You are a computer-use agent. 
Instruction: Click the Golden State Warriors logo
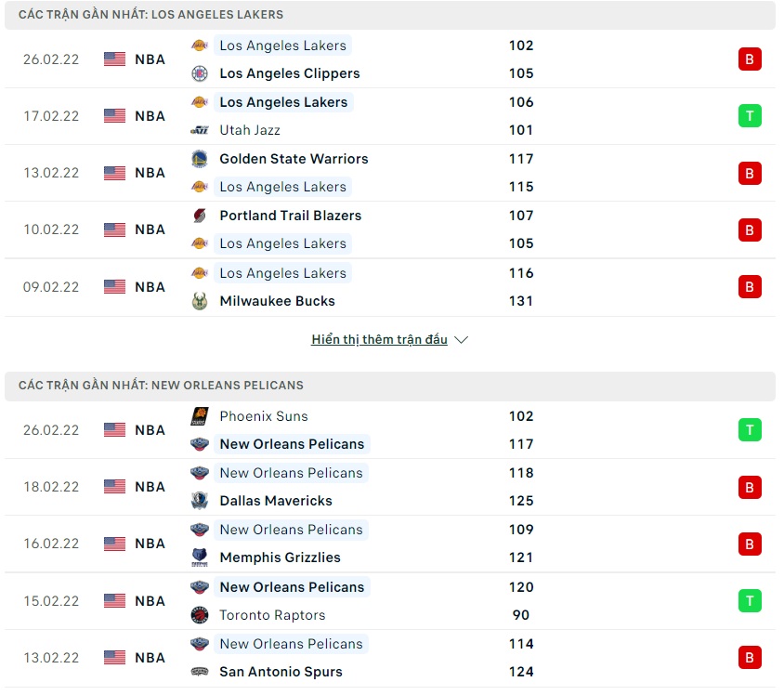[x=199, y=159]
